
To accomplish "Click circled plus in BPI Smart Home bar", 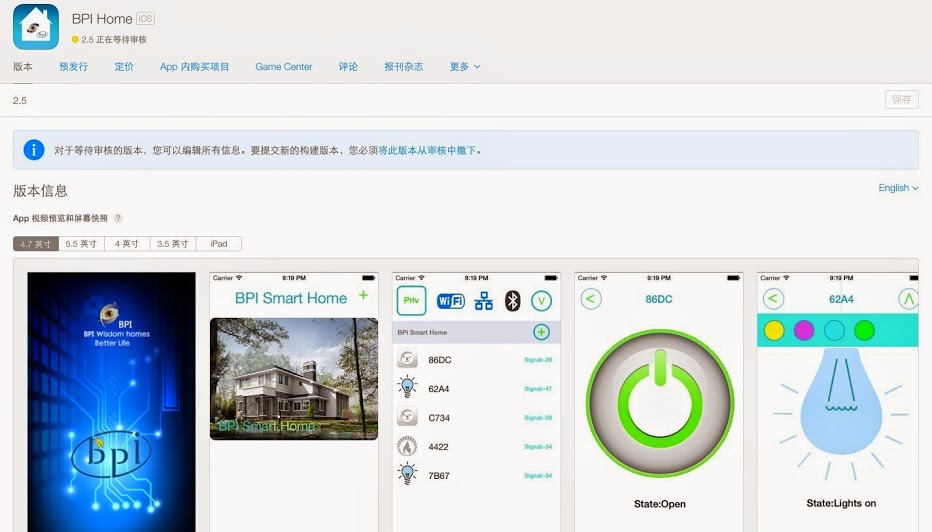I will (x=541, y=332).
